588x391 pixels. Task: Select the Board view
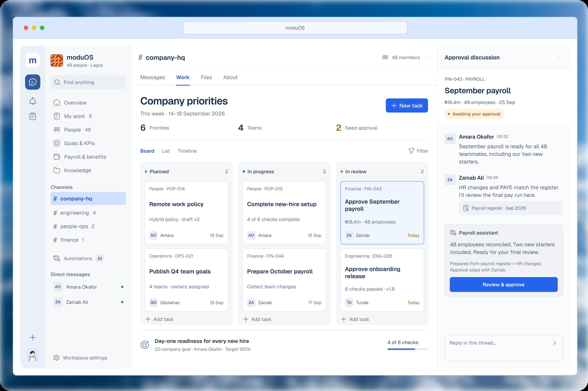(x=147, y=151)
